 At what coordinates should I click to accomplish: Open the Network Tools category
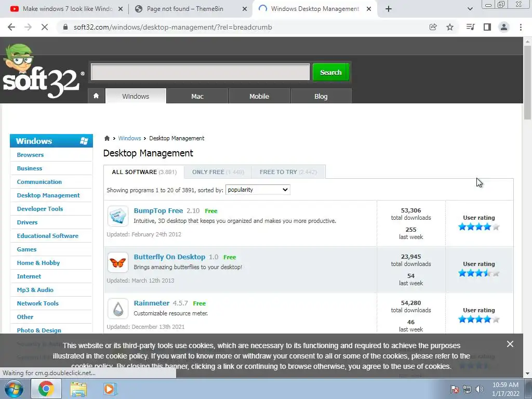click(37, 303)
